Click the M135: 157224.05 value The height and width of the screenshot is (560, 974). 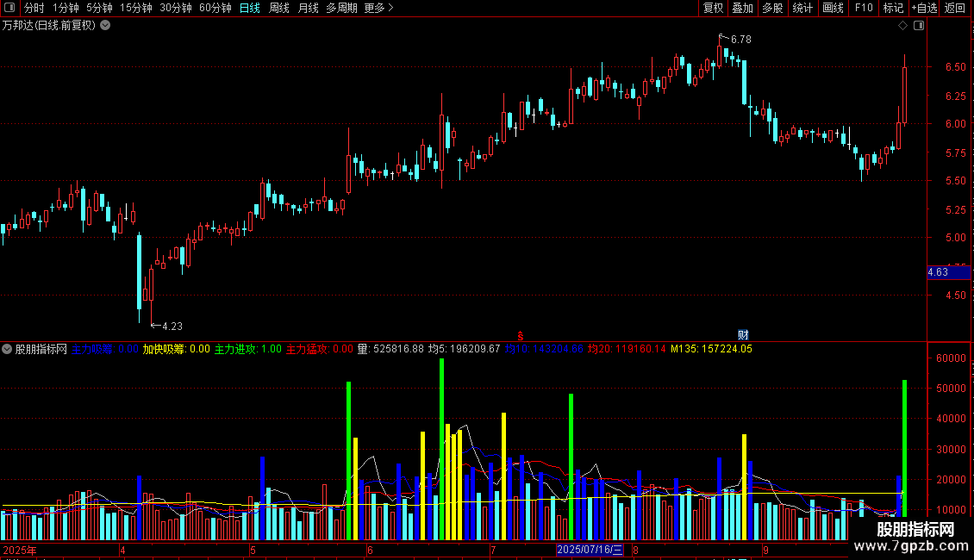coord(711,349)
